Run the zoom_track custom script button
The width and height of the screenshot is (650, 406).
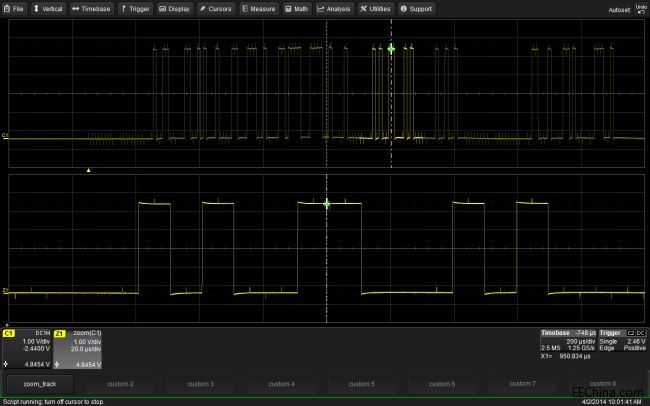coord(40,384)
